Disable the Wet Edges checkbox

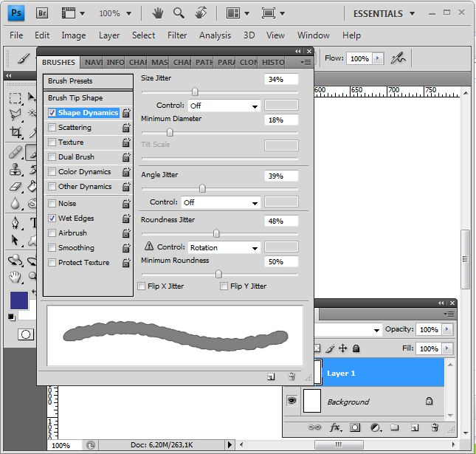click(52, 218)
